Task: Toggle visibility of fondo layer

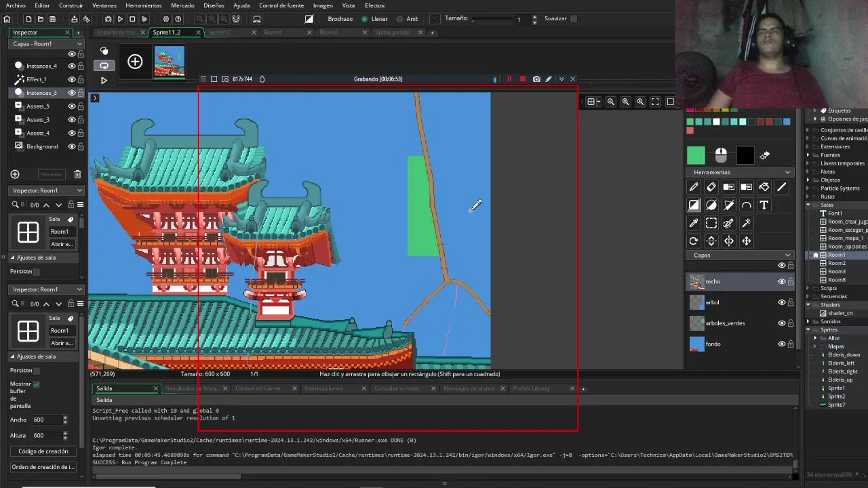Action: point(781,344)
